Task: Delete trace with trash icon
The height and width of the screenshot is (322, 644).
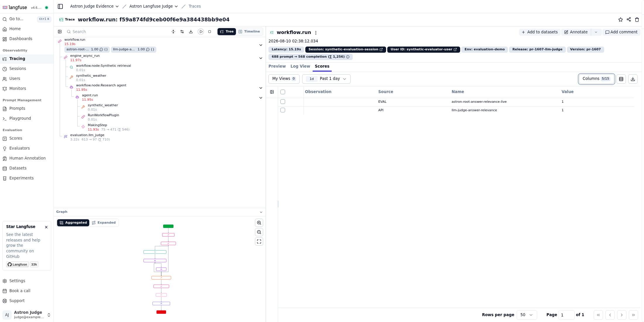Action: 637,20
